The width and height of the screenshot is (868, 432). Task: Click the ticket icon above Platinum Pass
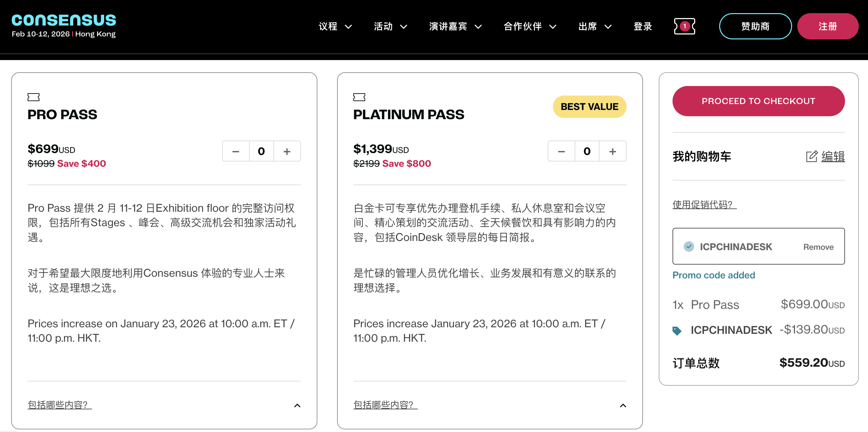[x=359, y=97]
